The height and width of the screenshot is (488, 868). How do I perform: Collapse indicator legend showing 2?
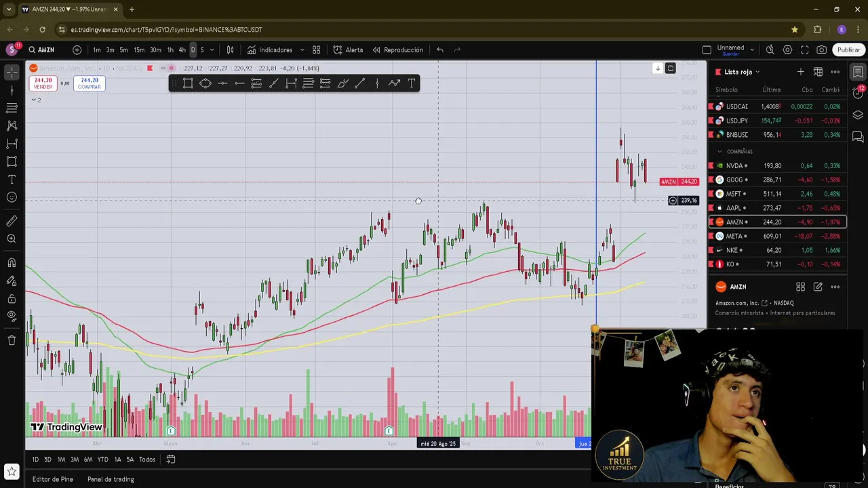35,100
